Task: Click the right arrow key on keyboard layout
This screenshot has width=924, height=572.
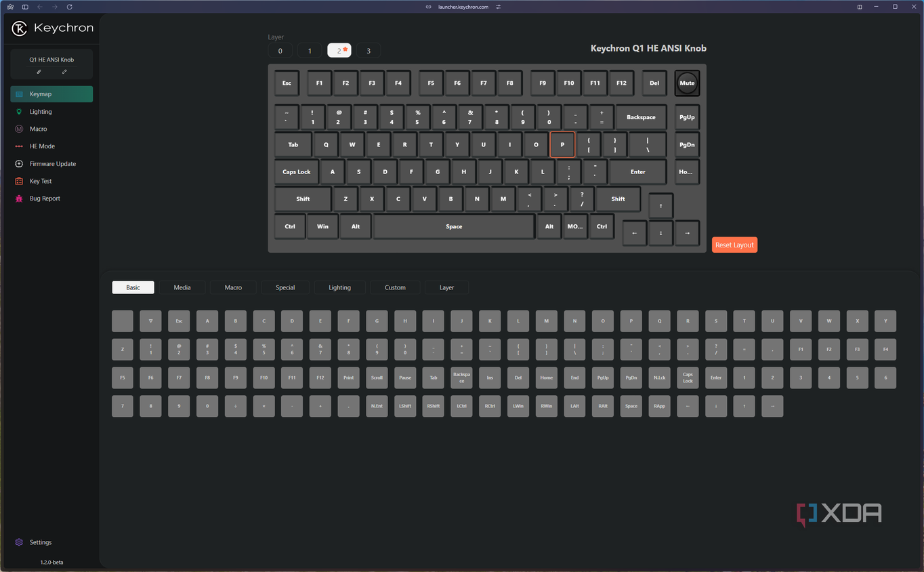Action: (687, 232)
